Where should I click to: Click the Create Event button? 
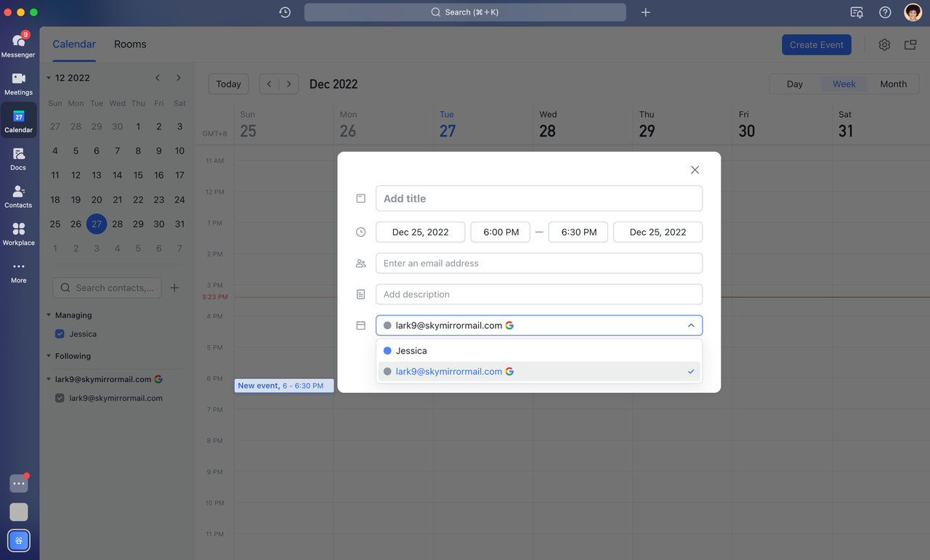coord(816,45)
